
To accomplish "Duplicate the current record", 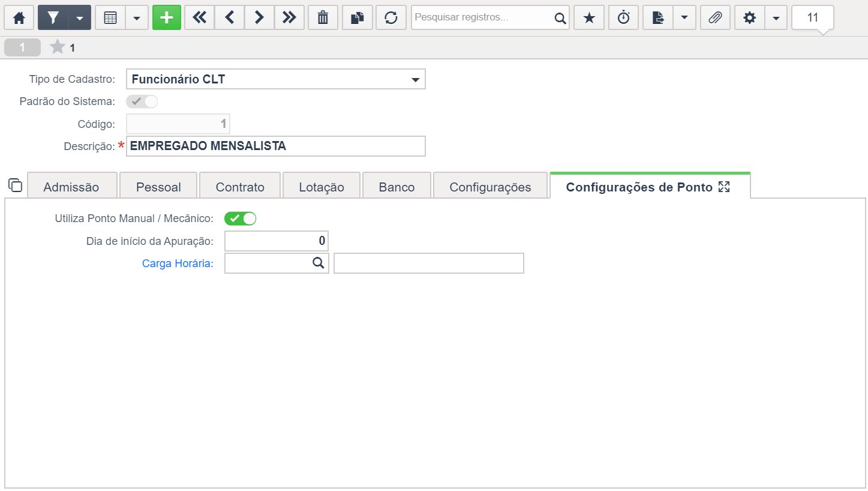I will pyautogui.click(x=358, y=18).
